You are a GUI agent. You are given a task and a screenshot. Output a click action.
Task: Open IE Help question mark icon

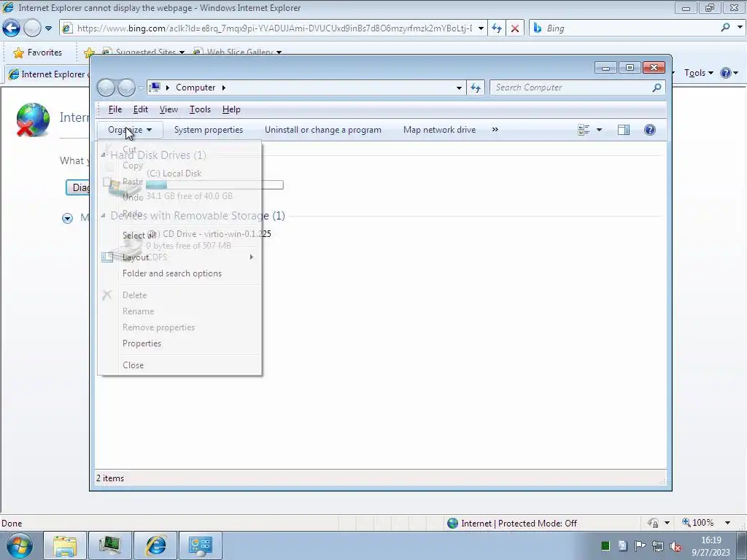pos(726,73)
